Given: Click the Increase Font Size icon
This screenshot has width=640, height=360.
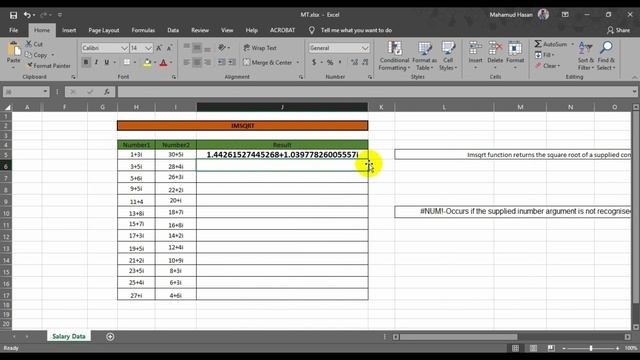Looking at the screenshot, I should (159, 48).
